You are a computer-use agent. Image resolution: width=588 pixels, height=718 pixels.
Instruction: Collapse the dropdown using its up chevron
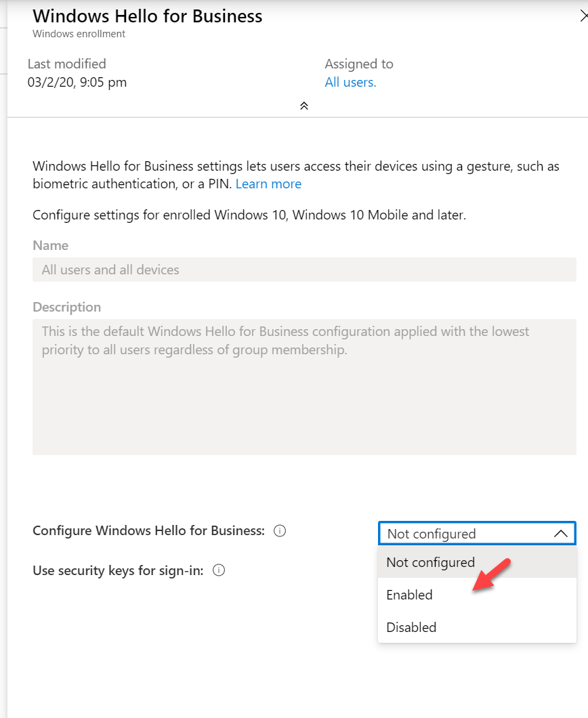(x=560, y=534)
